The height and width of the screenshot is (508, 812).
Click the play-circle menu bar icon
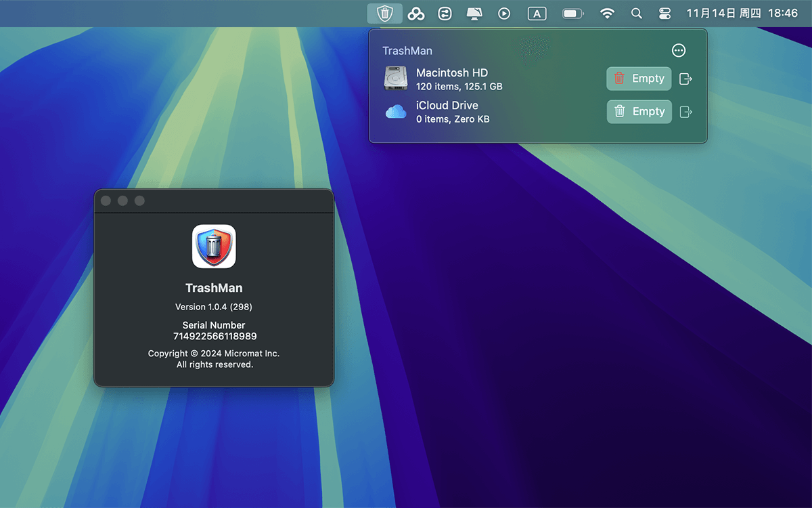click(504, 14)
